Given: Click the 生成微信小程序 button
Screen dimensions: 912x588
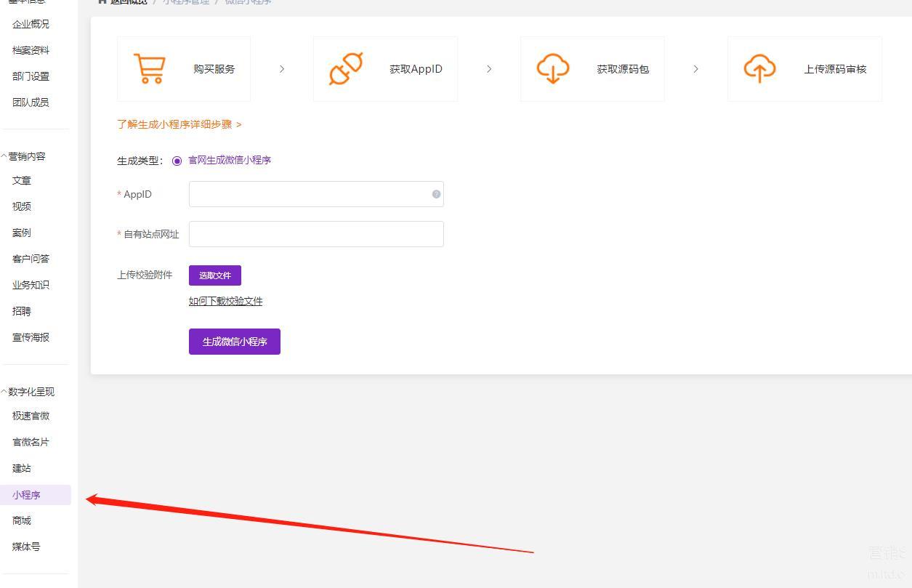Looking at the screenshot, I should pos(234,342).
